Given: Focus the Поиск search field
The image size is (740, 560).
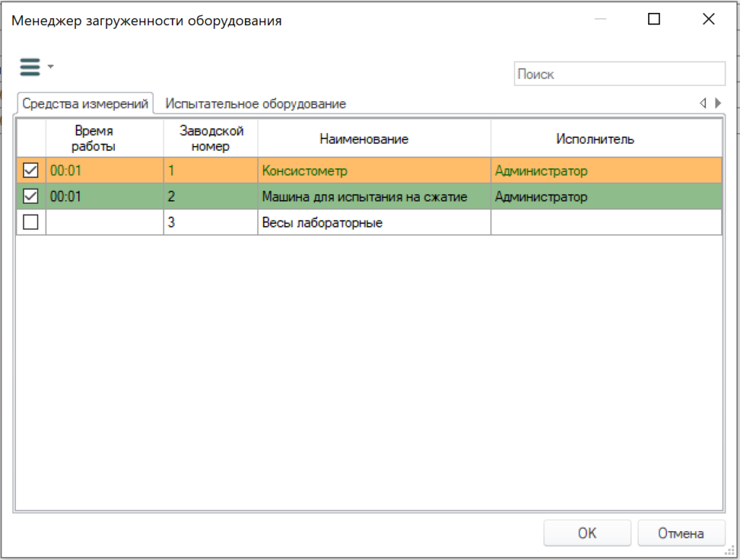Looking at the screenshot, I should coord(619,74).
